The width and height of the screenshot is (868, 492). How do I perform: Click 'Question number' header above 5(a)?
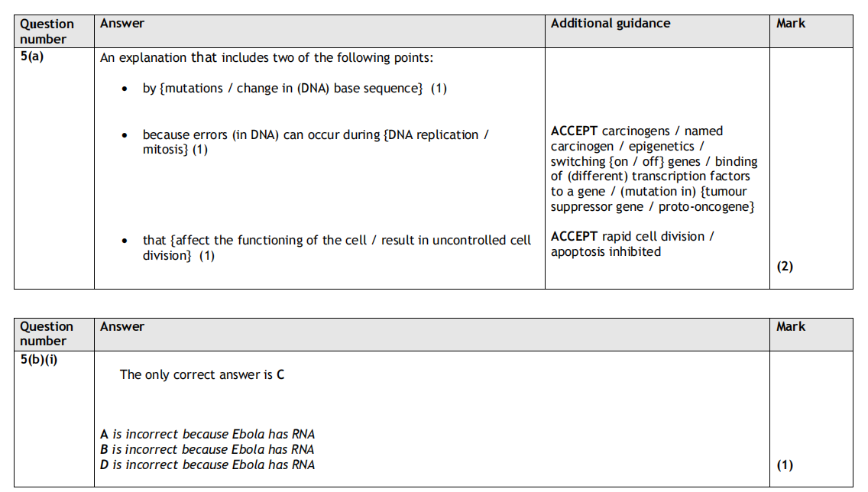tap(47, 31)
